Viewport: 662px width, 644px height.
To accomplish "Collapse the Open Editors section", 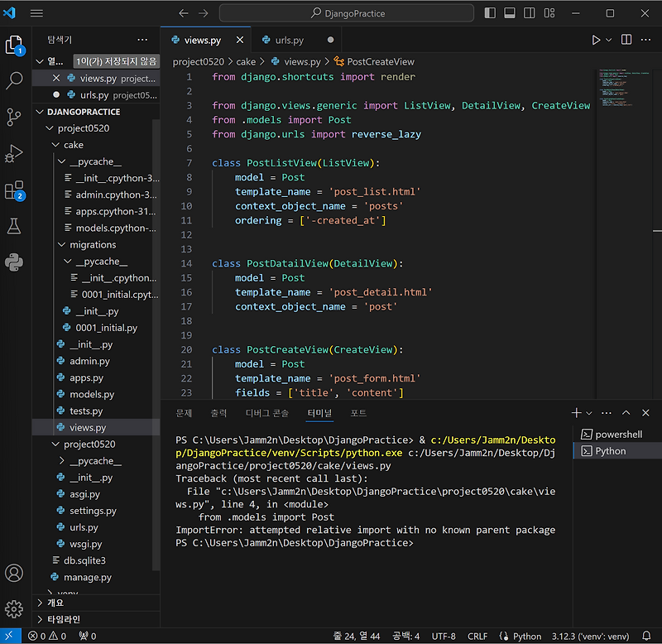I will [40, 61].
